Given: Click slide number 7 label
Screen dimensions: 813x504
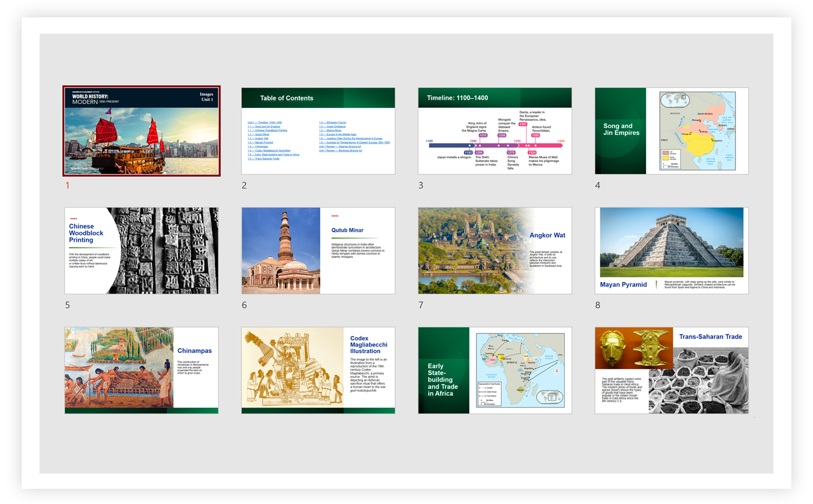Looking at the screenshot, I should [x=421, y=305].
